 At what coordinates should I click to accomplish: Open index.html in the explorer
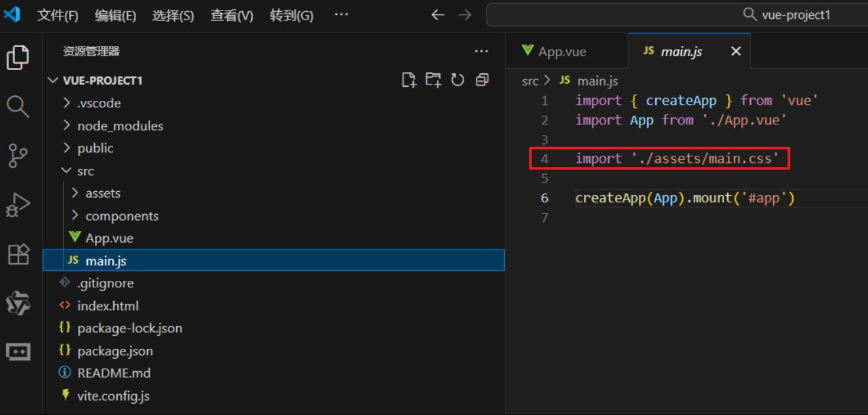[274, 306]
